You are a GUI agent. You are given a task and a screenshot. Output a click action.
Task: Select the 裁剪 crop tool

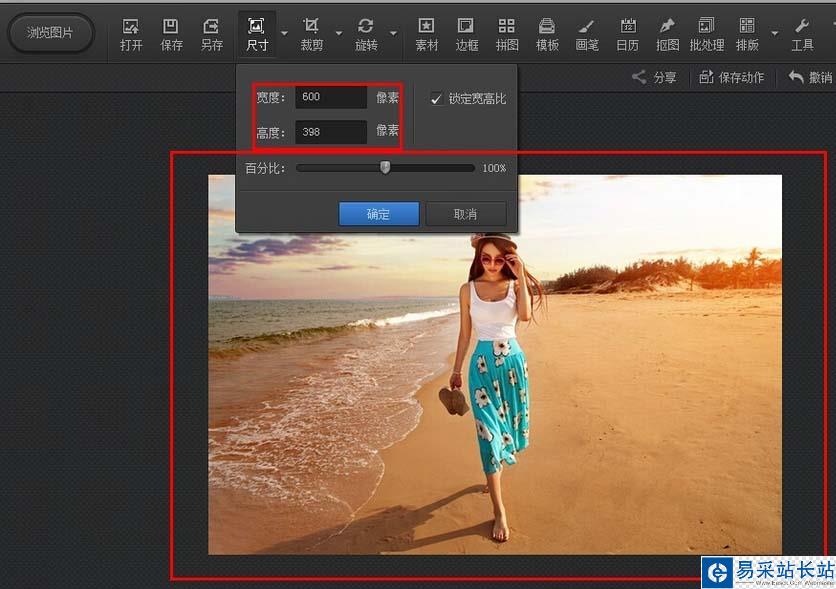[311, 35]
